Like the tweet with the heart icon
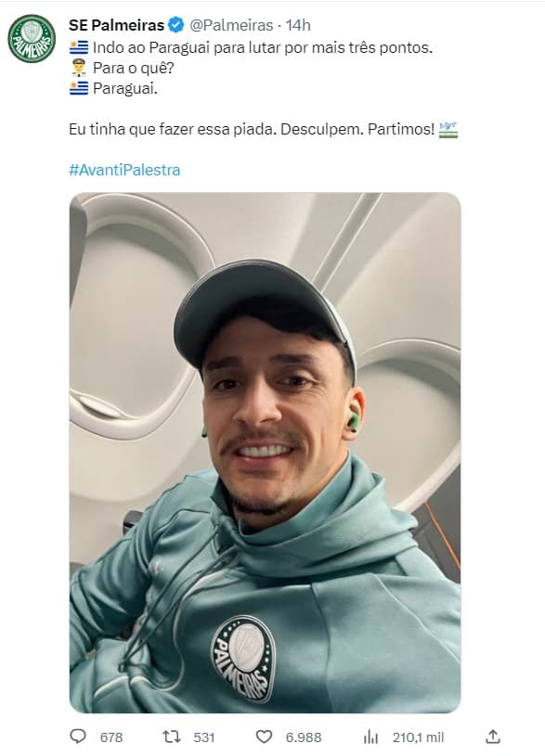This screenshot has width=545, height=756. click(264, 737)
